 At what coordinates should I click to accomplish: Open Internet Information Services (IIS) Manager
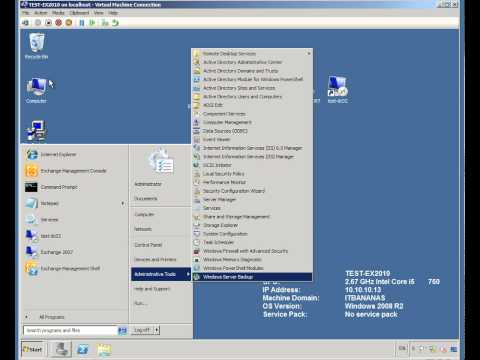coord(252,157)
